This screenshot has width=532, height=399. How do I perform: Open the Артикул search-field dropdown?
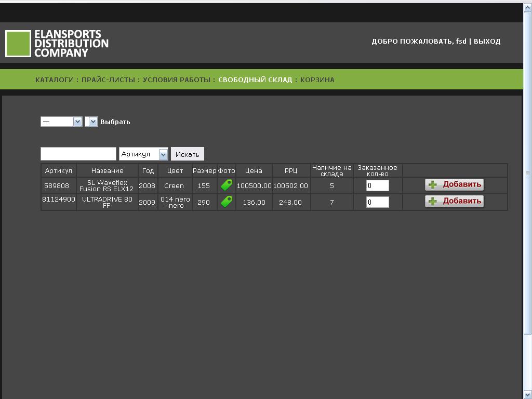(143, 154)
